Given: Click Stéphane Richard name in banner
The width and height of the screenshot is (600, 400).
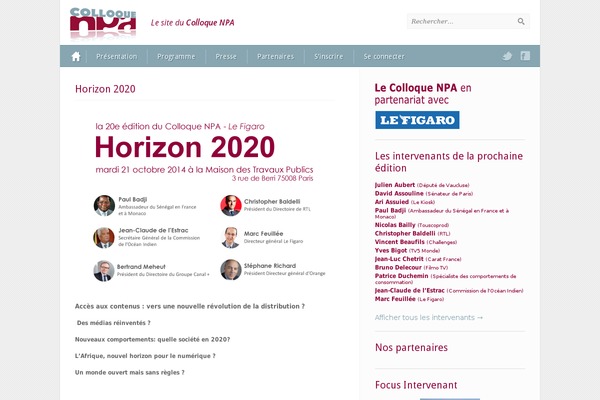Looking at the screenshot, I should pos(270,265).
